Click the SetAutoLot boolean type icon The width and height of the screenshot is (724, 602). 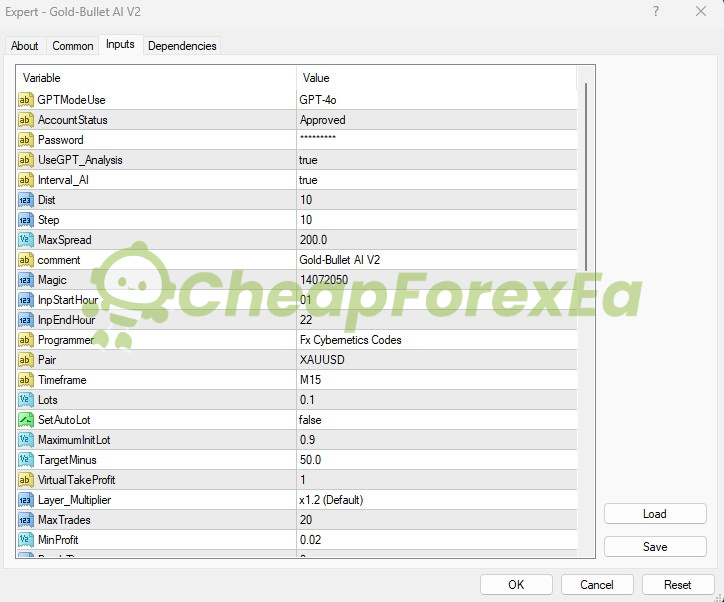pos(25,420)
